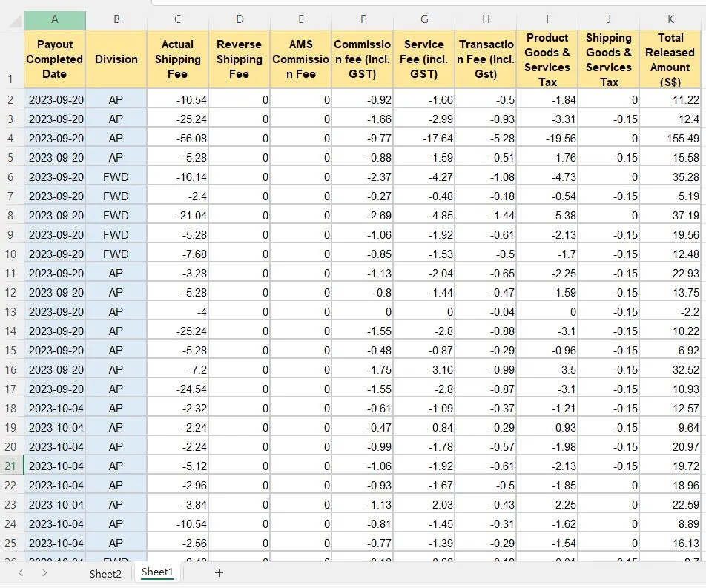Select the Actual Shipping Fee cell -56.08
Image resolution: width=706 pixels, height=588 pixels.
coord(178,138)
